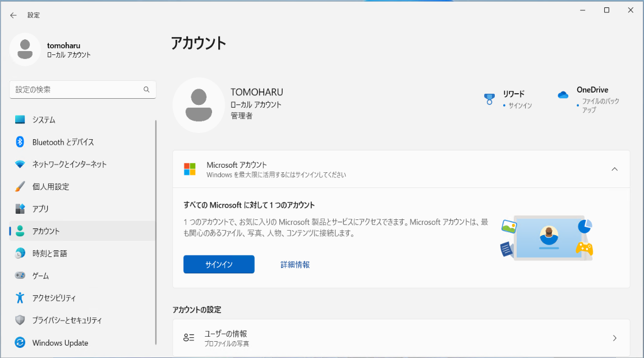Click the 個人用設定 paintbrush icon

tap(20, 186)
